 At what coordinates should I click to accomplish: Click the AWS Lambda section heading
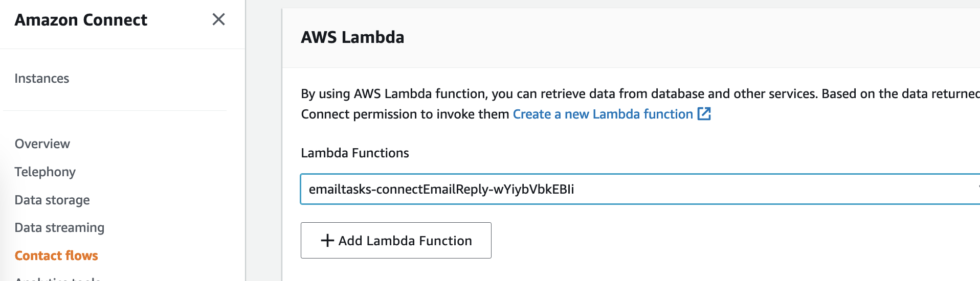pyautogui.click(x=352, y=37)
